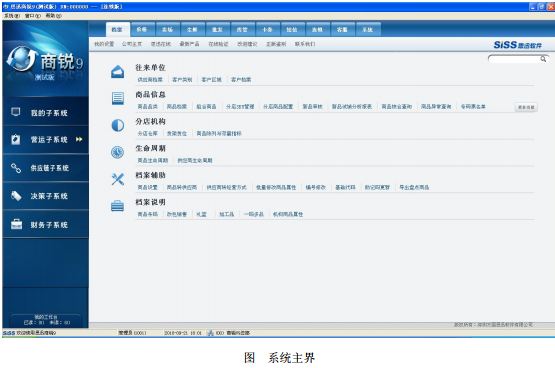Viewport: 555px width, 368px height.
Task: Open 营运子系统 via its clipboard icon
Action: click(16, 139)
